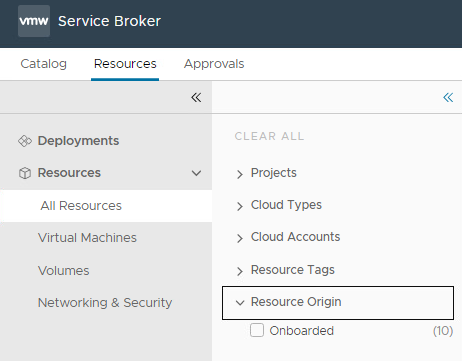462x361 pixels.
Task: Click the Onboarded count (10)
Action: click(443, 331)
